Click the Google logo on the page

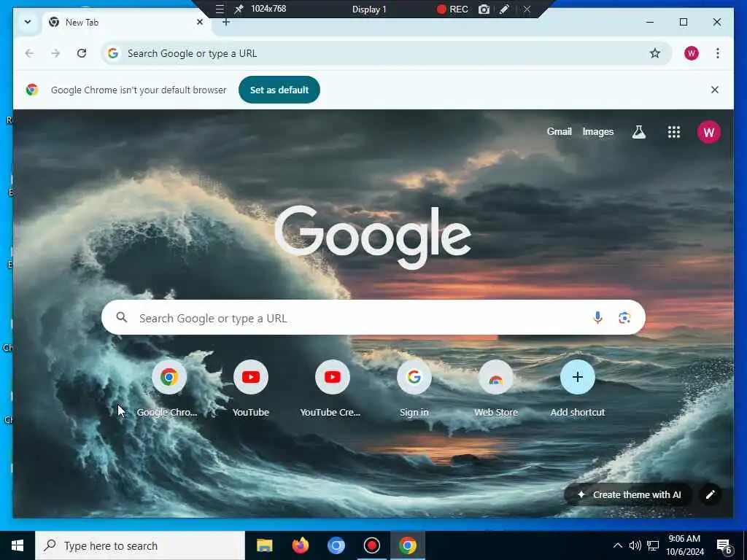click(373, 237)
